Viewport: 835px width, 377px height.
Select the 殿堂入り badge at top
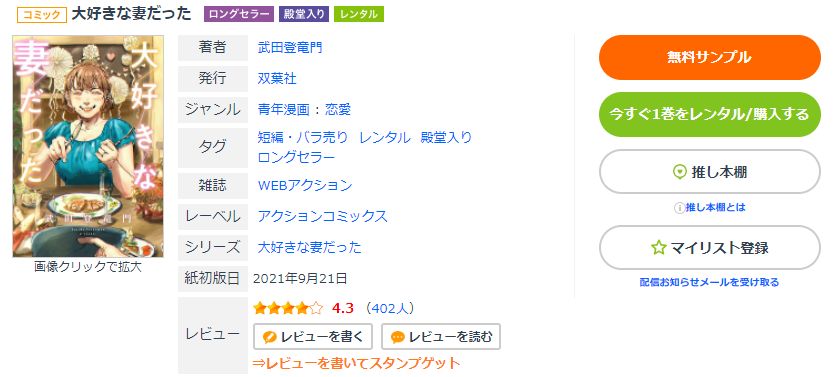point(304,14)
